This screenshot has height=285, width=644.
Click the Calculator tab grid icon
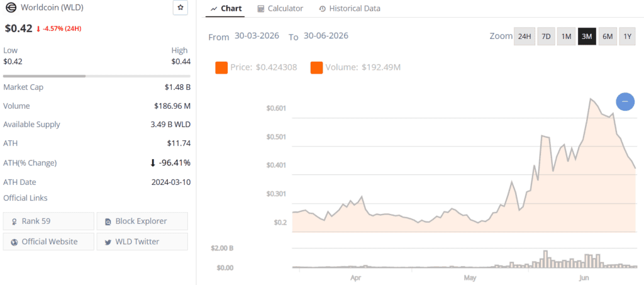point(261,9)
